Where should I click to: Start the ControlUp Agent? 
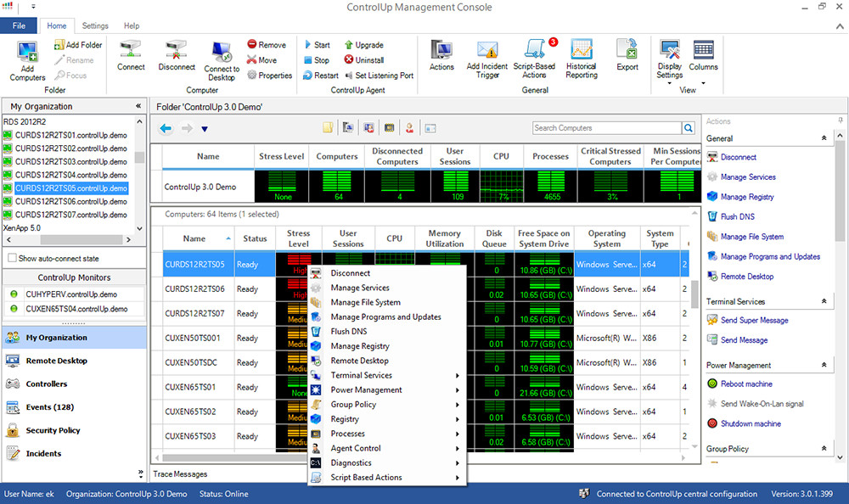(x=317, y=45)
